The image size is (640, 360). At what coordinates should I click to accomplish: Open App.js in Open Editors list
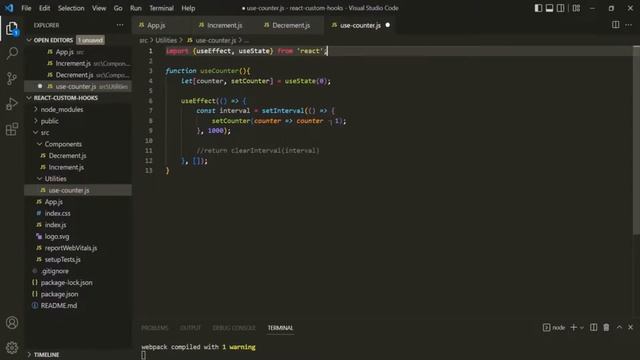(x=78, y=52)
